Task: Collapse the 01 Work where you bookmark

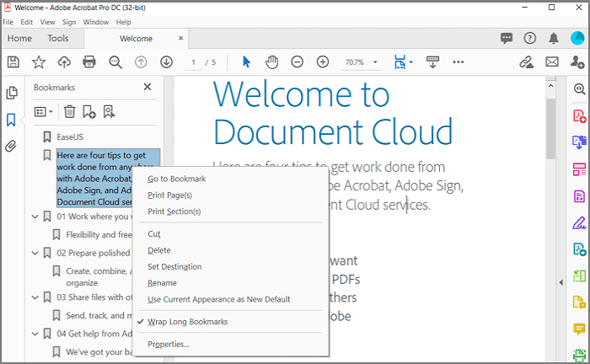Action: coord(35,217)
